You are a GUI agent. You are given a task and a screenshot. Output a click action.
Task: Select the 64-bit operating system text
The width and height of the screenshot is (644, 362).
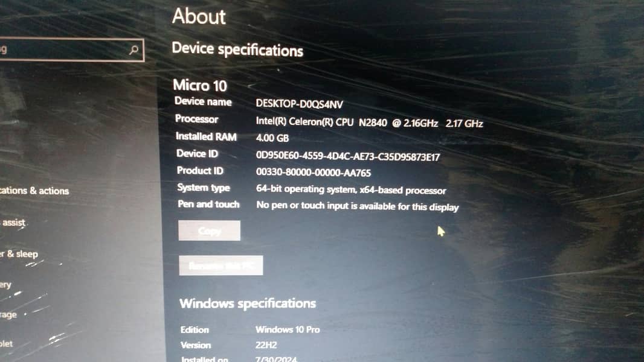click(351, 190)
